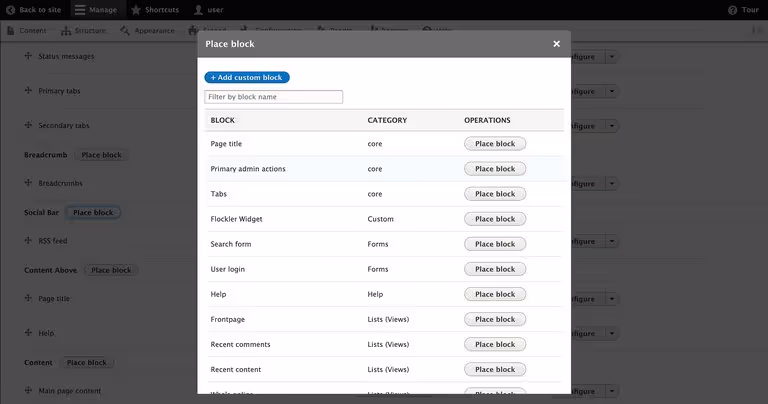This screenshot has width=768, height=404.
Task: Select the User login block name
Action: tap(228, 269)
